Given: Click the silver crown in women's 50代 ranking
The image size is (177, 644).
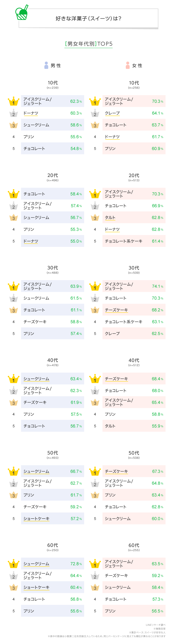Looking at the screenshot, I should [95, 483].
